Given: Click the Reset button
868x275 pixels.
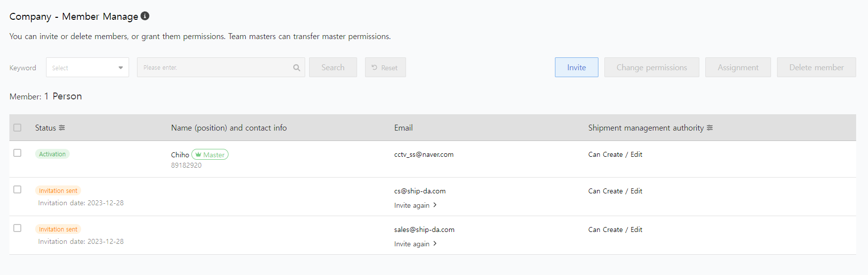Looking at the screenshot, I should pos(385,68).
